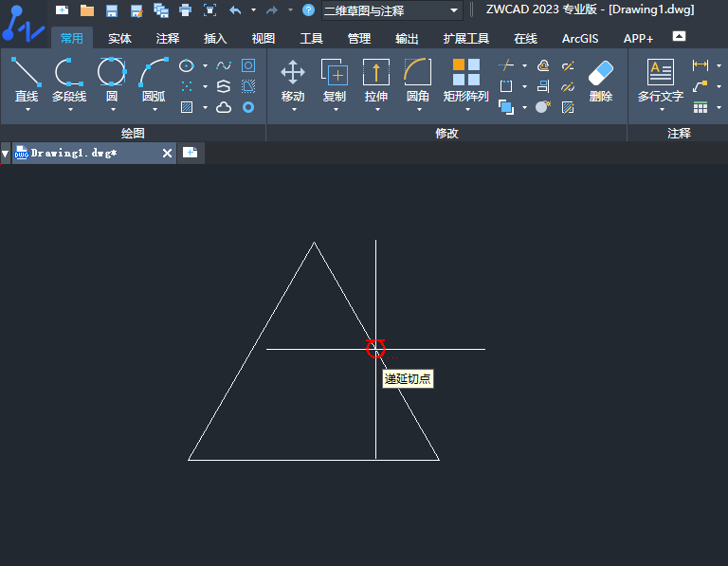Select the Circle (圆) tool

click(112, 79)
